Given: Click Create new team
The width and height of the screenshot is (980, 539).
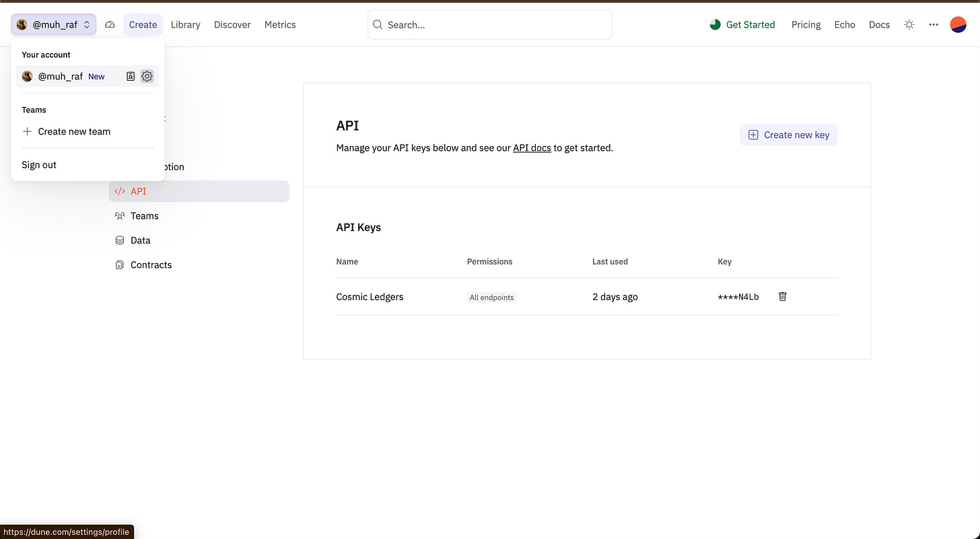Looking at the screenshot, I should 66,131.
